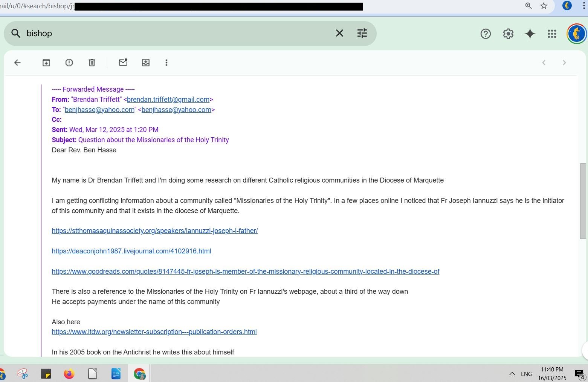Image resolution: width=588 pixels, height=382 pixels.
Task: Click the Gemini sparkle icon
Action: [530, 34]
